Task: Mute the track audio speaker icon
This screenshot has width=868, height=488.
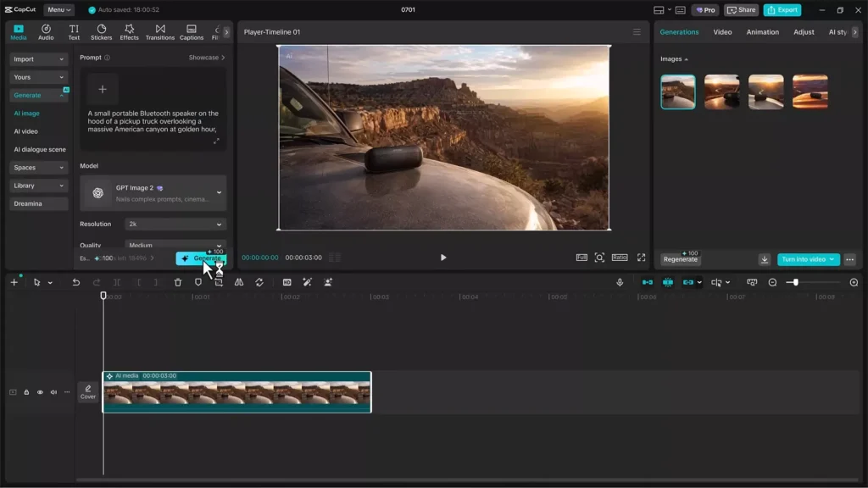Action: 53,392
